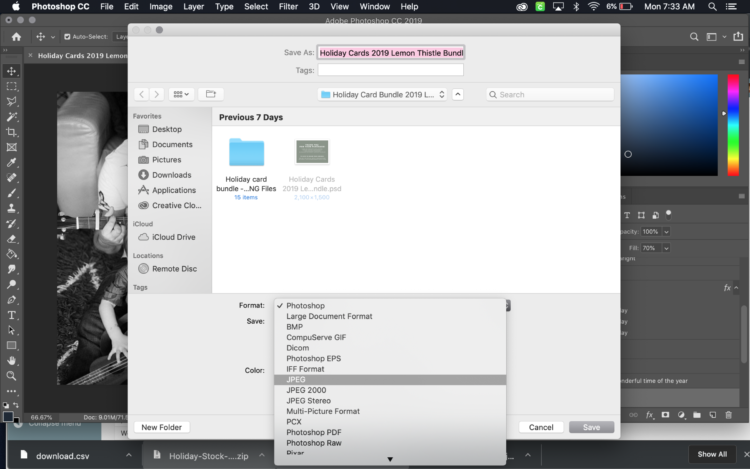Select the Smudge tool

[11, 270]
